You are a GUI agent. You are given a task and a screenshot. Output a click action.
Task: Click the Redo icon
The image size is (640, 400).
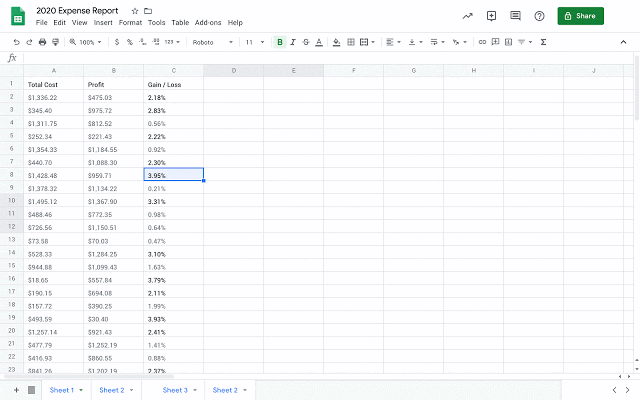coord(29,42)
